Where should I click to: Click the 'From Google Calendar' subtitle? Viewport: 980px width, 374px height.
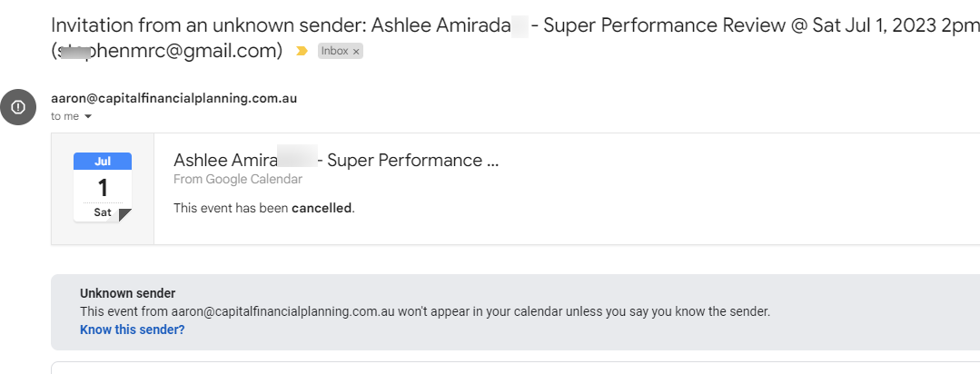[x=237, y=179]
